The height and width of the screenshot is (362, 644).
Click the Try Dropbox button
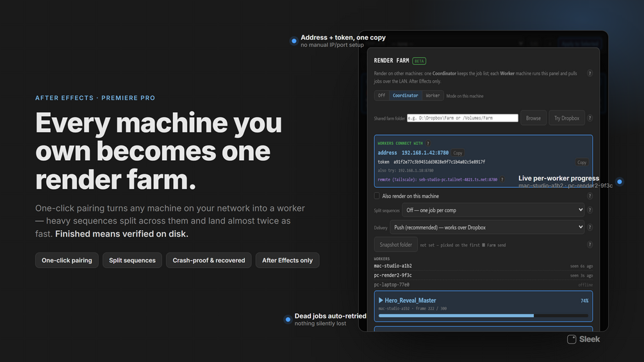(567, 118)
